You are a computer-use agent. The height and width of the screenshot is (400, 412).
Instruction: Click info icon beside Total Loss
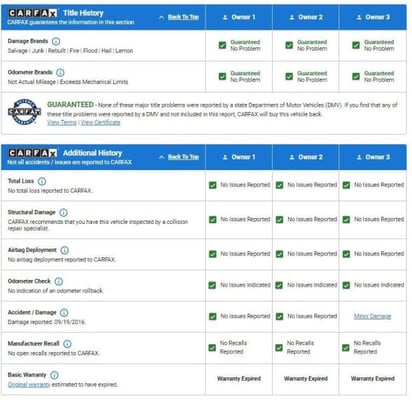pyautogui.click(x=42, y=181)
